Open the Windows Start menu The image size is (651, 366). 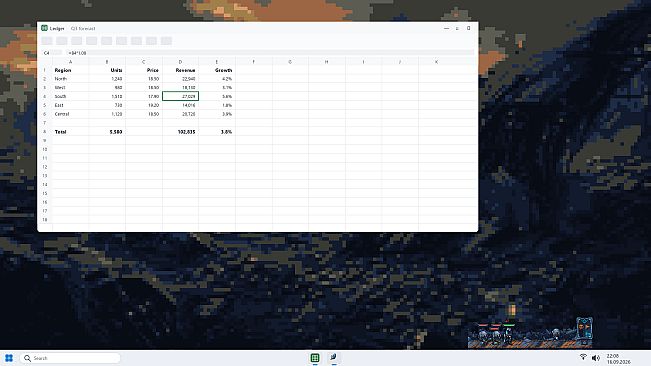click(x=9, y=358)
